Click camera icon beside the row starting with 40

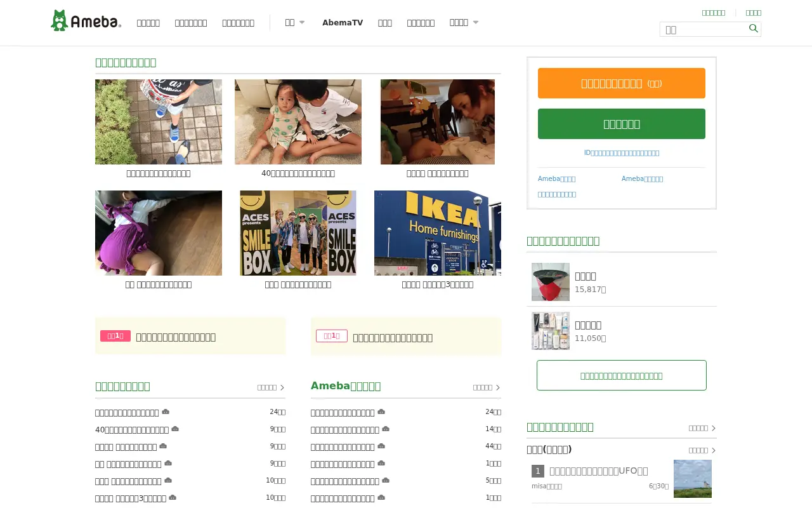pyautogui.click(x=175, y=429)
